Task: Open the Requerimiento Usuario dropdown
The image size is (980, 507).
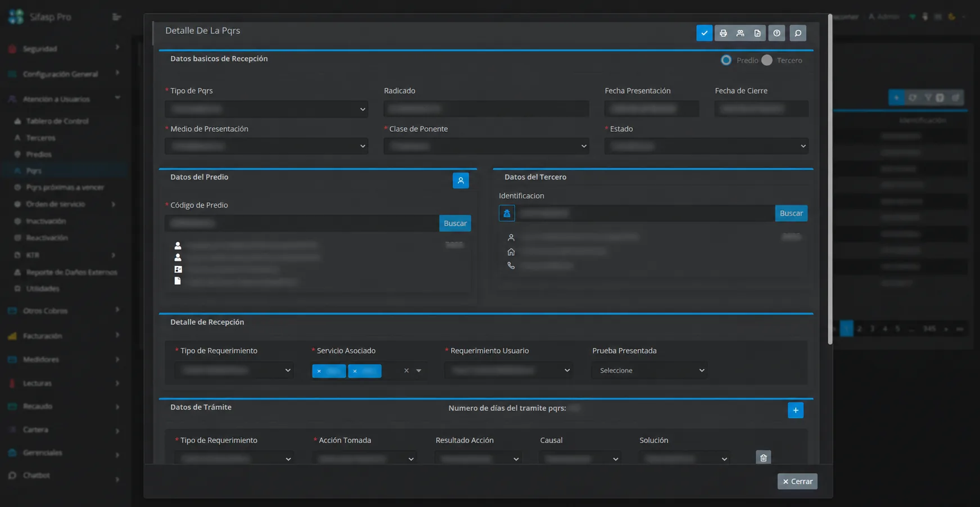Action: click(509, 370)
